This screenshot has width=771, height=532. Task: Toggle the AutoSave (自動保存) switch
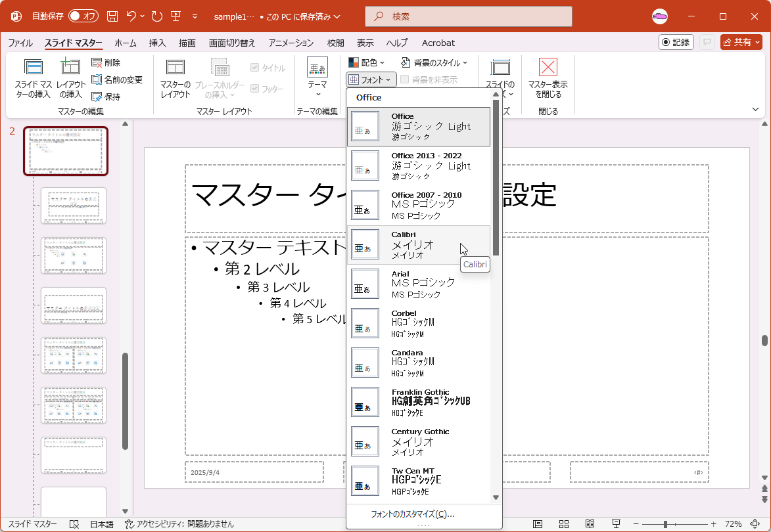point(83,16)
